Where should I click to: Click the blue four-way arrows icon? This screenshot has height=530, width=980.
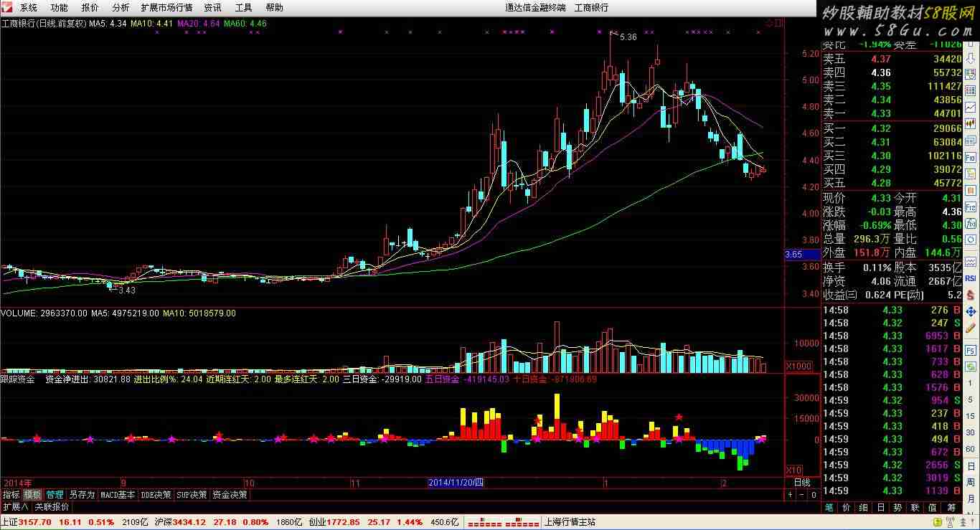pos(971,311)
